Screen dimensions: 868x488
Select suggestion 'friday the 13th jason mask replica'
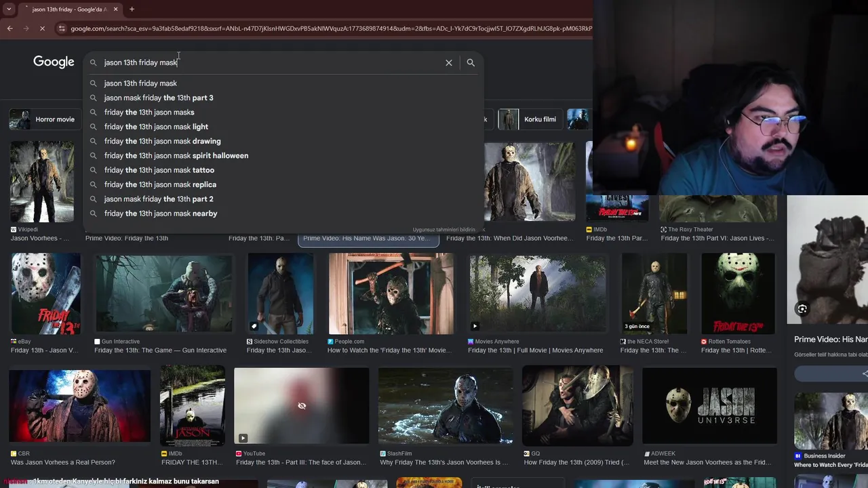[x=283, y=184]
